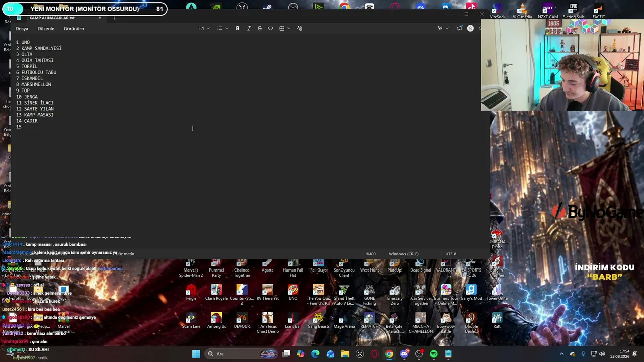Clear formatting icon in Notepad toolbar
The image size is (644, 362).
[300, 28]
